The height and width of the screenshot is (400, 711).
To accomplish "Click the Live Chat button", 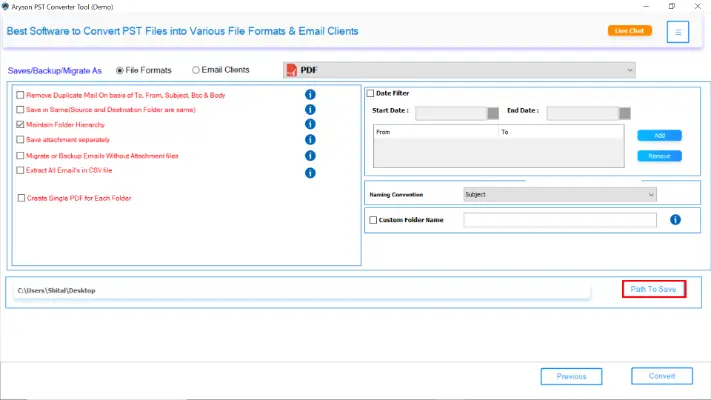I will 629,31.
